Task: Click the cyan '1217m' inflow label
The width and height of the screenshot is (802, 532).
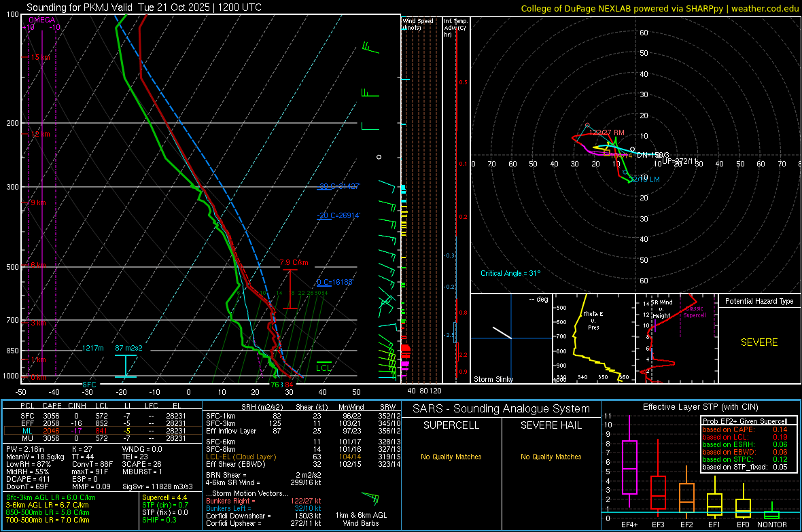Action: (93, 348)
